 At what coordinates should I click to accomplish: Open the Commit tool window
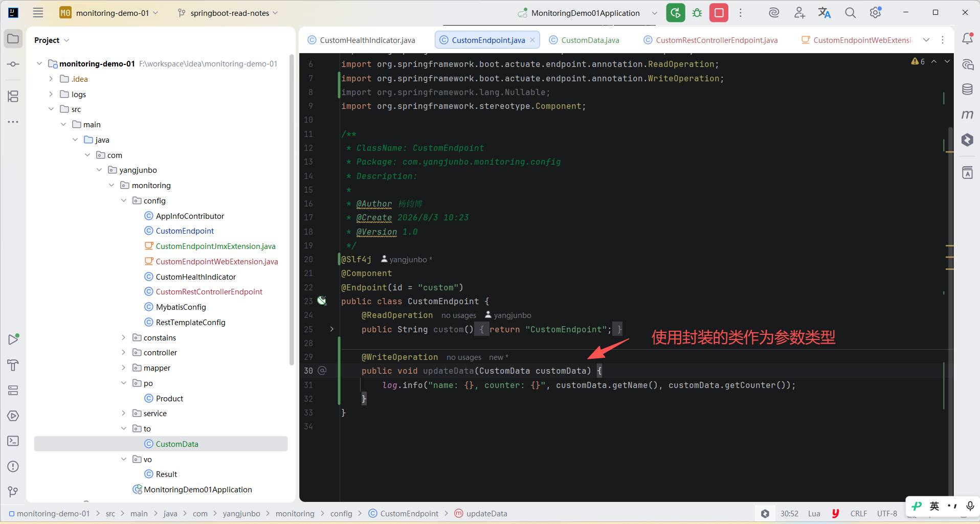point(13,64)
